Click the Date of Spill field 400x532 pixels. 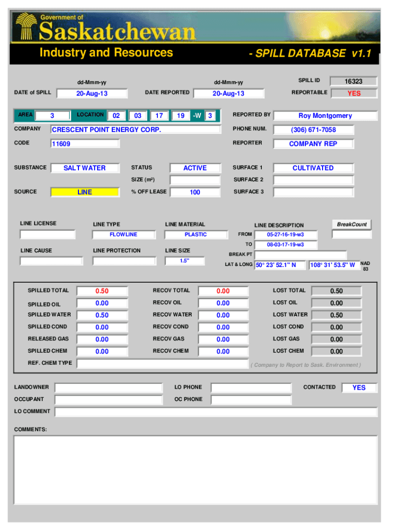point(91,94)
